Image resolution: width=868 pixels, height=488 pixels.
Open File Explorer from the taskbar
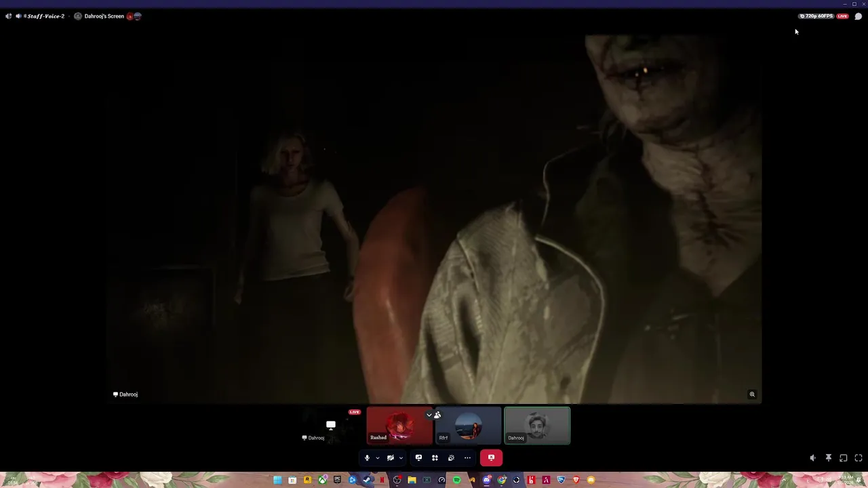[x=412, y=480]
